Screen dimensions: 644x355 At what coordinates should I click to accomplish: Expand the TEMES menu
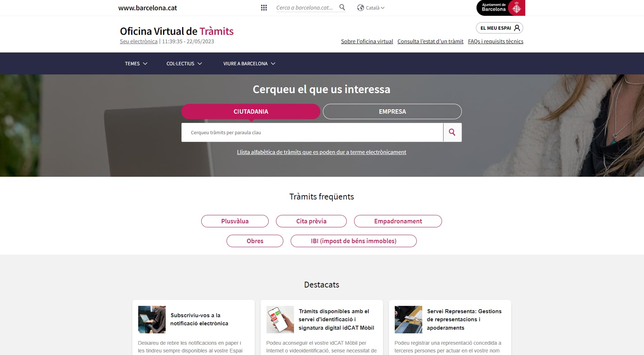point(136,63)
